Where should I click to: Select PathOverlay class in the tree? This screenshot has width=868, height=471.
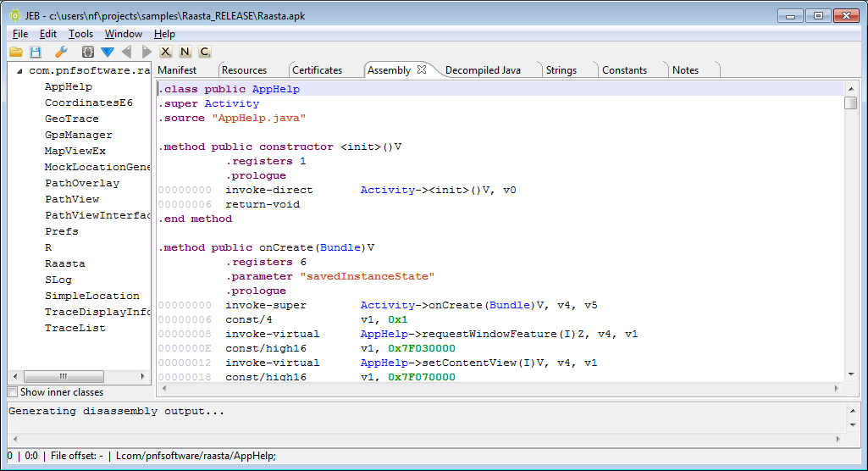(82, 183)
